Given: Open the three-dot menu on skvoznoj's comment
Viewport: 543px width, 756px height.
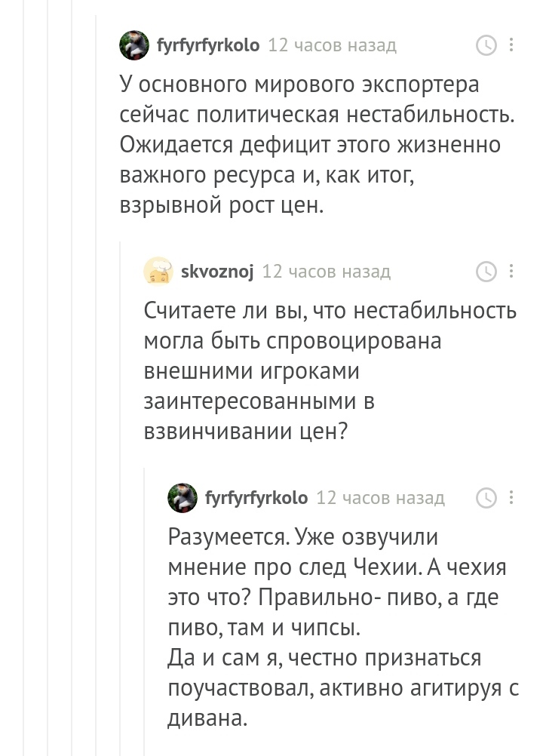Looking at the screenshot, I should (512, 271).
